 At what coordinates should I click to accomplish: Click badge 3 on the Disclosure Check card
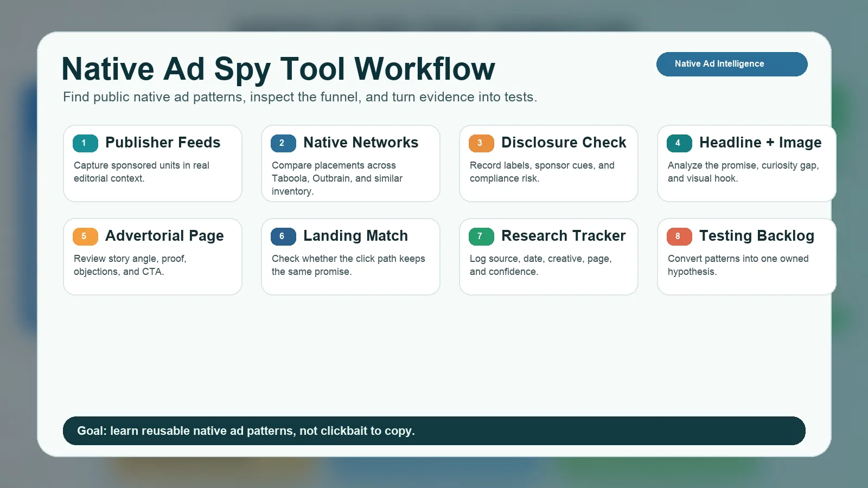[480, 143]
